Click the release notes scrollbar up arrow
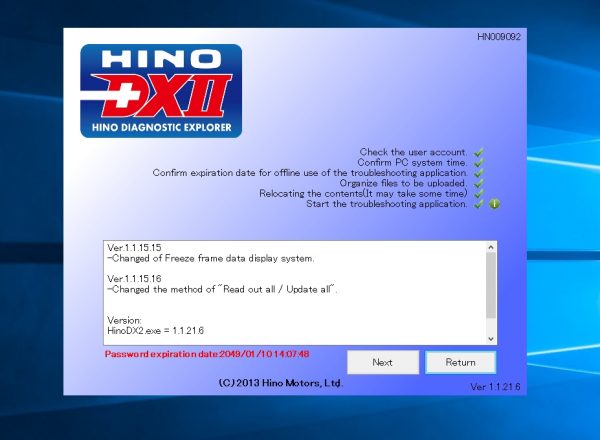 [x=491, y=247]
